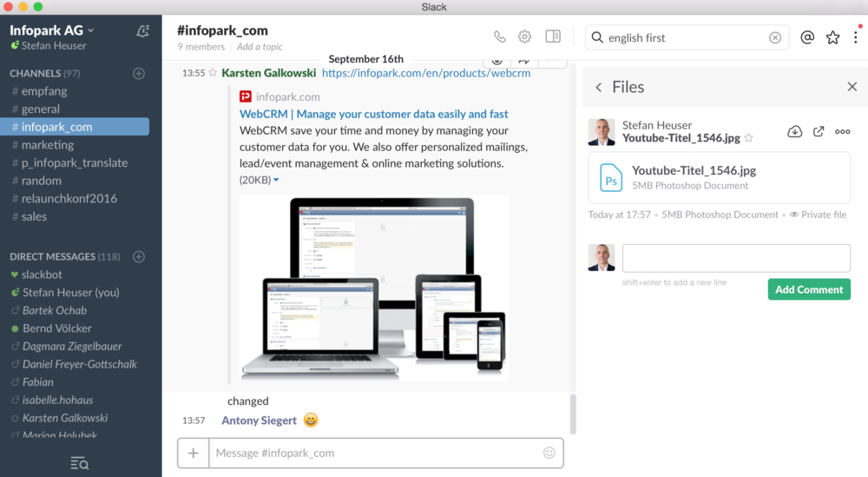
Task: Open the WebCRM devices preview image
Action: click(374, 288)
